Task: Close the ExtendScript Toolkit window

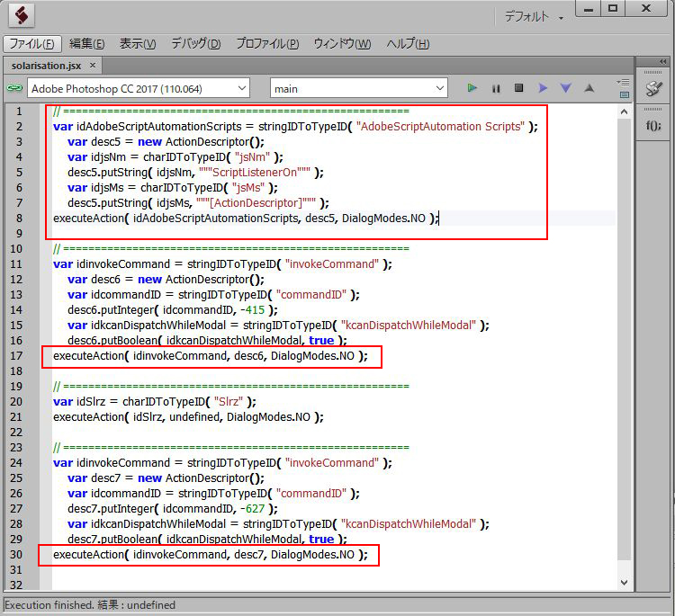Action: [x=645, y=9]
